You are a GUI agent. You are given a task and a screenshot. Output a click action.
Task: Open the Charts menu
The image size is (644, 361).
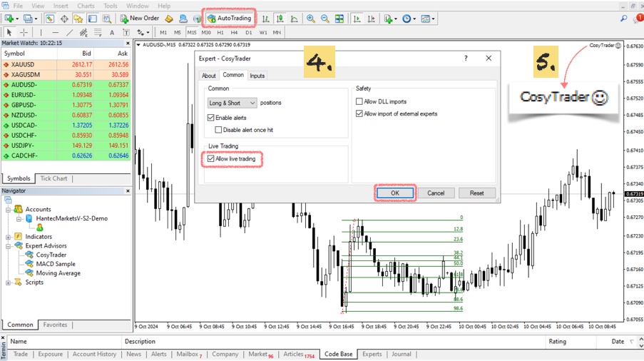86,6
